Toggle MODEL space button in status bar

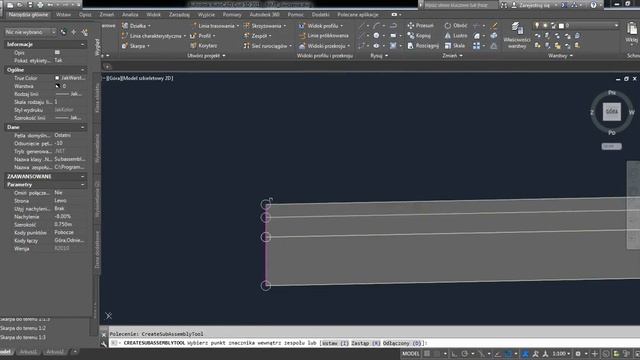411,353
